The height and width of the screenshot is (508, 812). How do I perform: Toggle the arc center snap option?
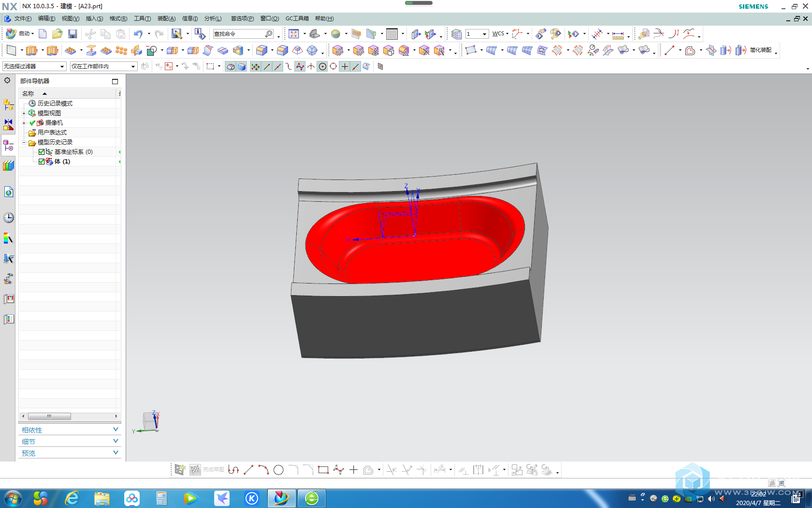[x=322, y=66]
